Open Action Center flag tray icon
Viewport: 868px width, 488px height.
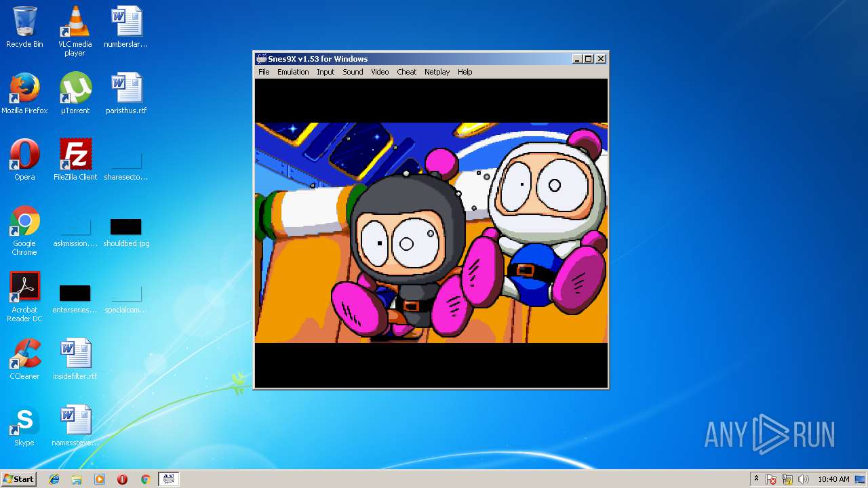771,479
